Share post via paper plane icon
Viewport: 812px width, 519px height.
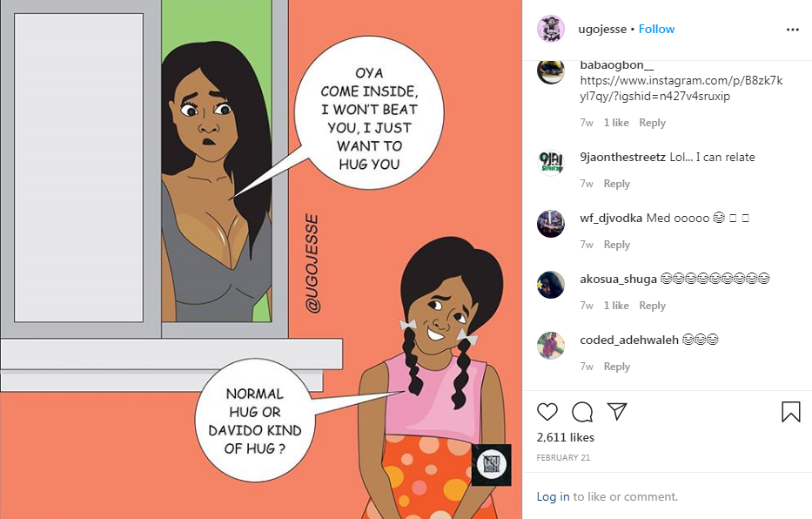617,411
